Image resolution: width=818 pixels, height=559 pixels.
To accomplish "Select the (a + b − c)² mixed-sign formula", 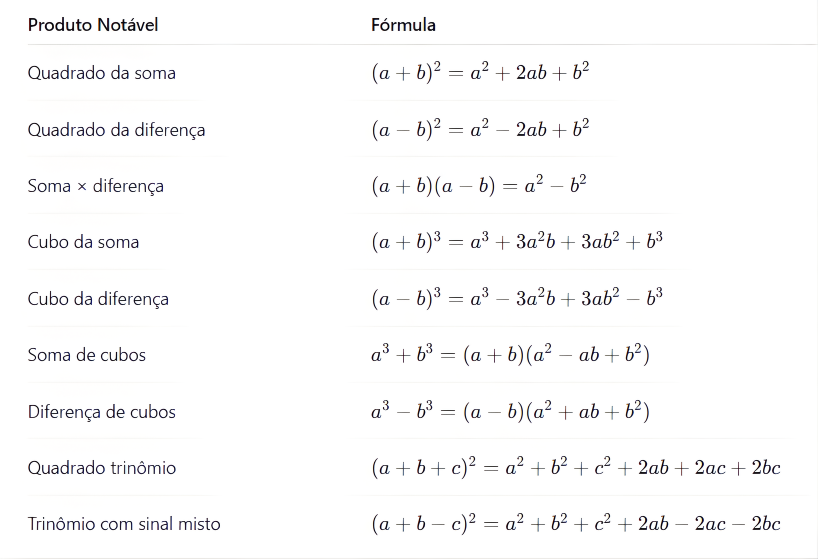I will [x=575, y=524].
